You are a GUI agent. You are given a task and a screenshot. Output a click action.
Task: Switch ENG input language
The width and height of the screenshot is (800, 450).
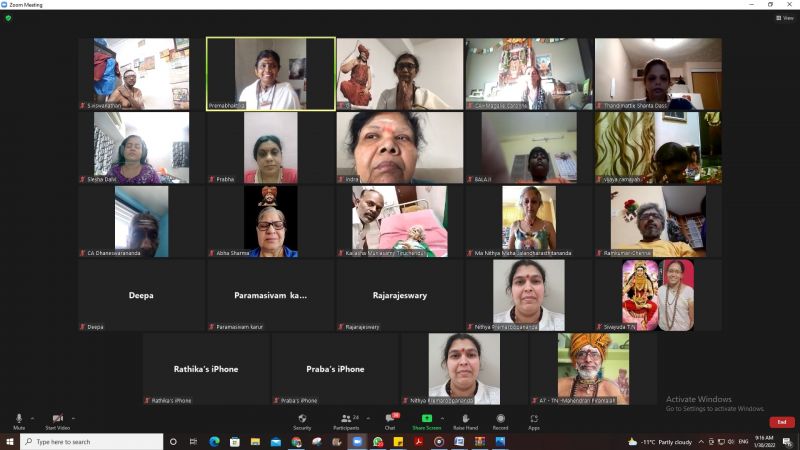coord(743,441)
